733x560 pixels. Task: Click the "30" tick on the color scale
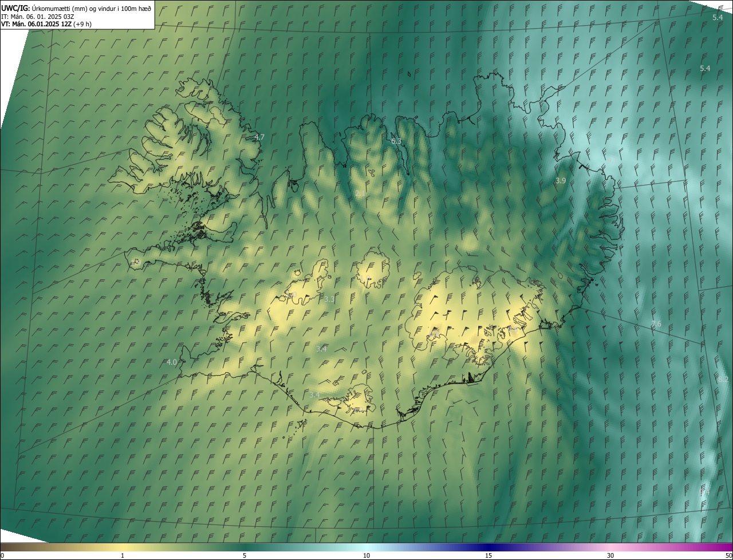[x=610, y=555]
